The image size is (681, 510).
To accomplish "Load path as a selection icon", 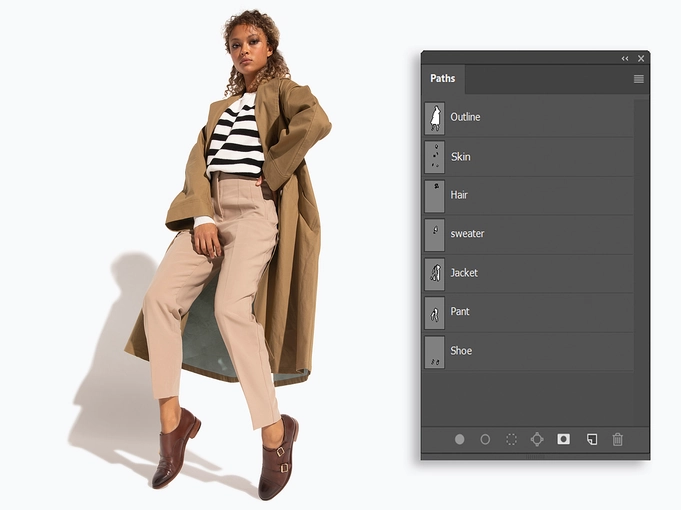I will click(x=511, y=439).
